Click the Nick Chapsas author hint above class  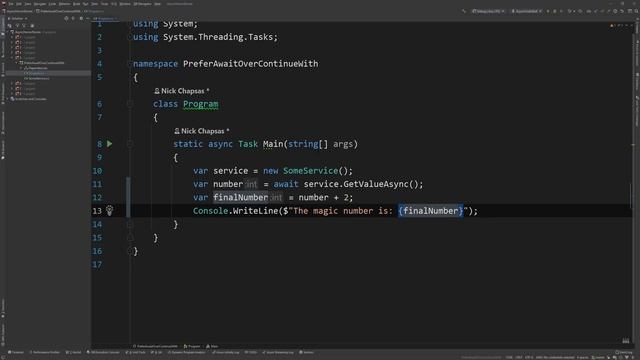pyautogui.click(x=182, y=91)
